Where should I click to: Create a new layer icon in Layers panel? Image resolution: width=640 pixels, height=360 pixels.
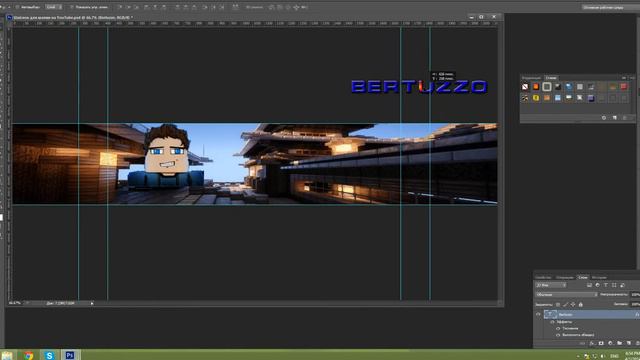(x=629, y=343)
